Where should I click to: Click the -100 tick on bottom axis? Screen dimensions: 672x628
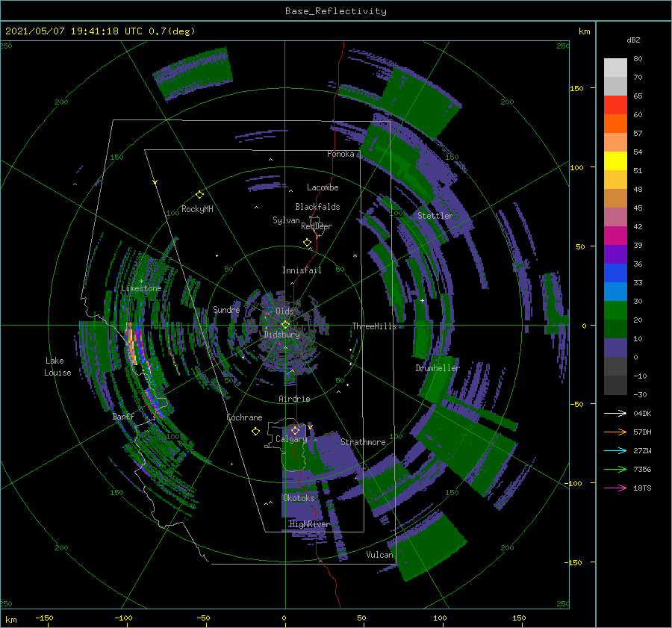pyautogui.click(x=123, y=618)
